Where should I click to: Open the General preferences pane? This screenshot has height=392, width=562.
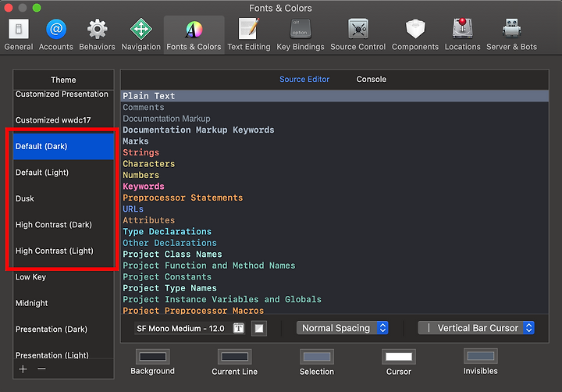(x=19, y=35)
